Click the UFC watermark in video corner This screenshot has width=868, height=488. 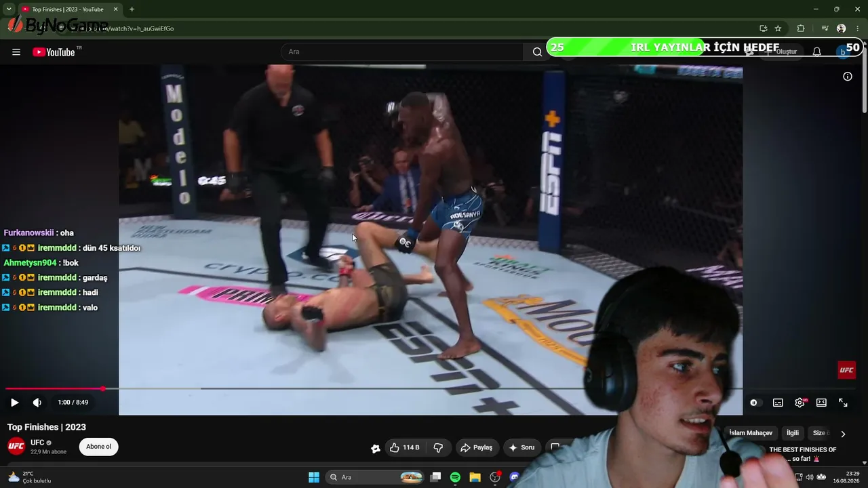pyautogui.click(x=846, y=370)
